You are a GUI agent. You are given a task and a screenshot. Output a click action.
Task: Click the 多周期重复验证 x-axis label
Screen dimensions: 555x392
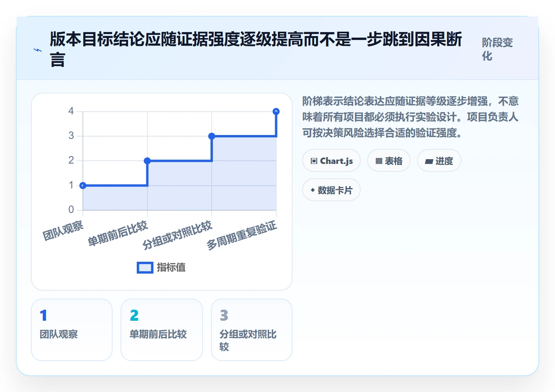[241, 235]
